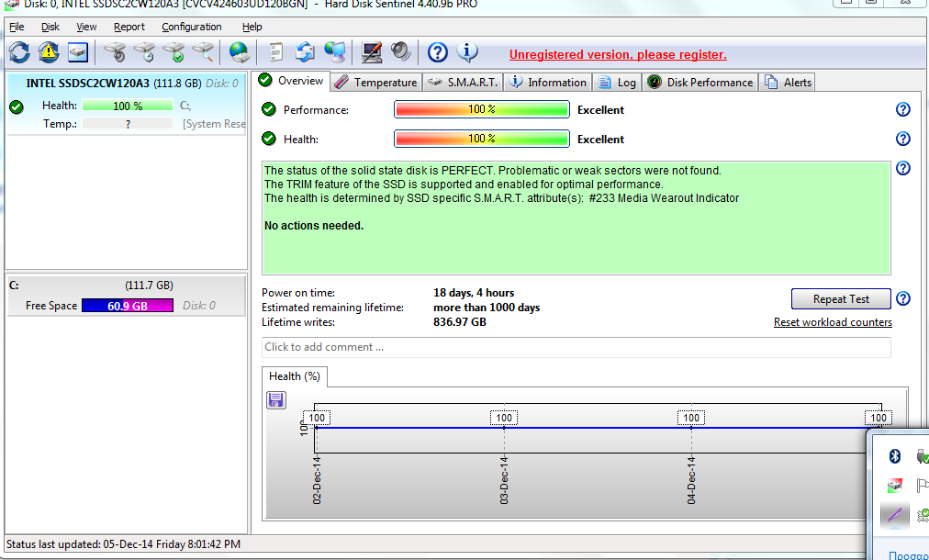
Task: Open the Configuration menu
Action: tap(191, 27)
